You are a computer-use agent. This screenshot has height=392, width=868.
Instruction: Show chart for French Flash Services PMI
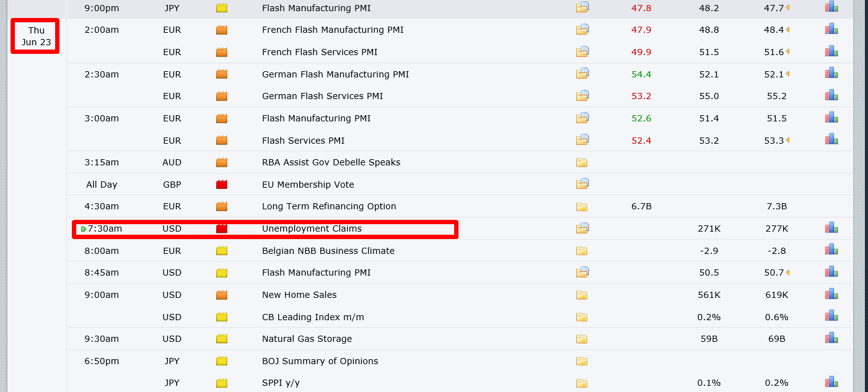coord(831,51)
